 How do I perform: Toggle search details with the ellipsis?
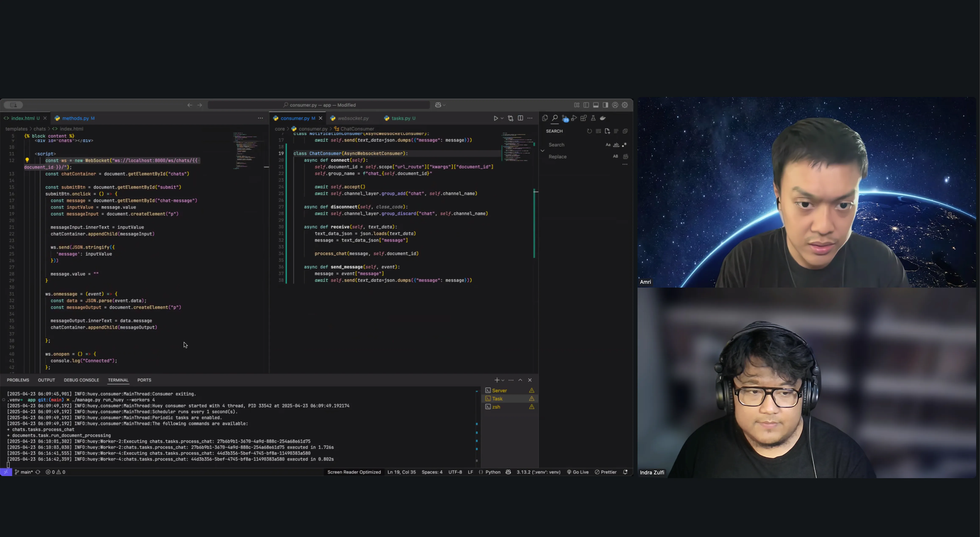pos(625,164)
